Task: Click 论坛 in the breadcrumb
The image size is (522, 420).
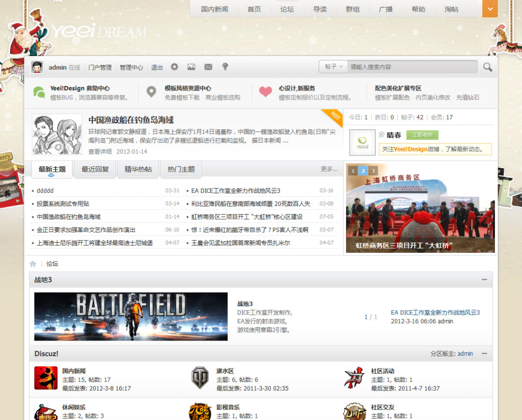Action: point(52,264)
